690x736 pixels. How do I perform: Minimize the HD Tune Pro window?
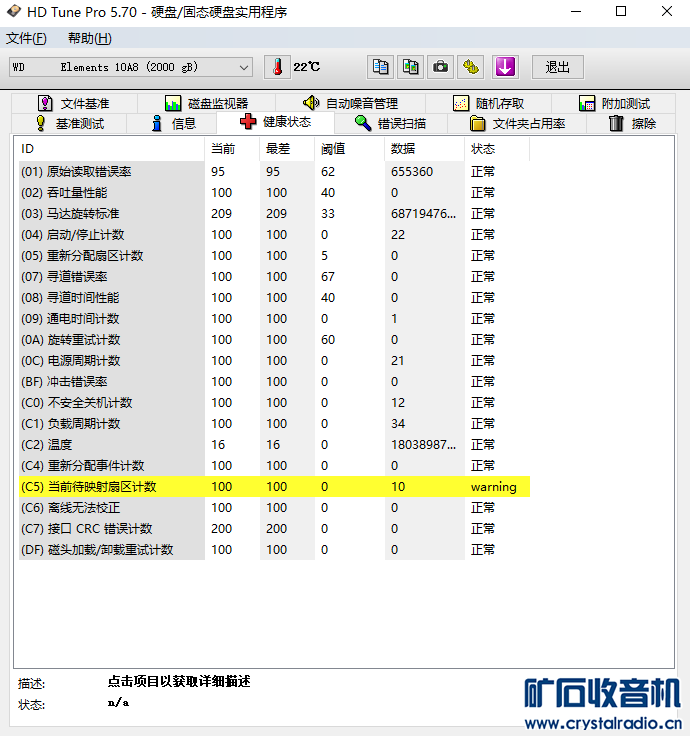[576, 11]
